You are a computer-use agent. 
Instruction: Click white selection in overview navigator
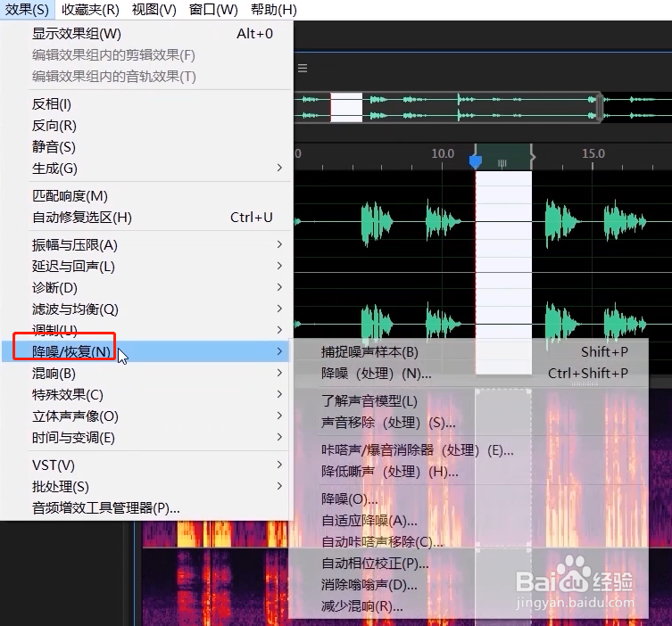pyautogui.click(x=346, y=108)
